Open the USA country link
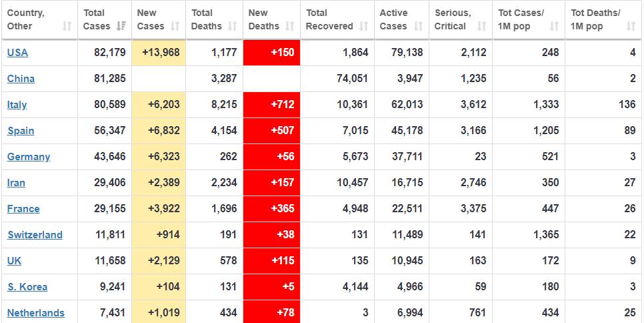Image resolution: width=644 pixels, height=323 pixels. 18,53
